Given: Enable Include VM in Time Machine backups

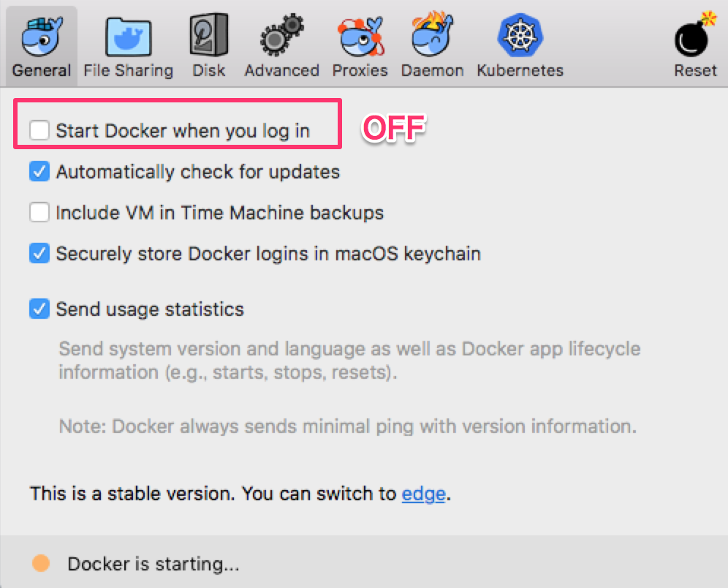Looking at the screenshot, I should pos(39,213).
